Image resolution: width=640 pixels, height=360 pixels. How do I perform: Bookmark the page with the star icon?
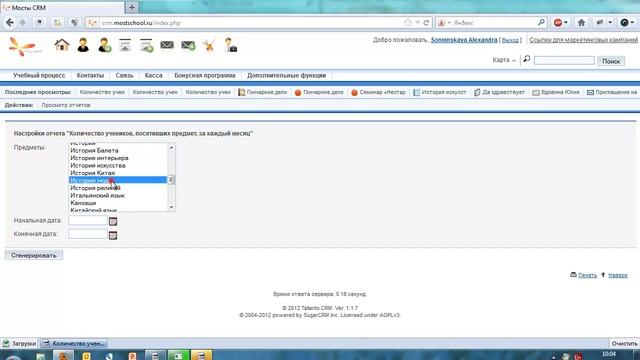click(407, 23)
